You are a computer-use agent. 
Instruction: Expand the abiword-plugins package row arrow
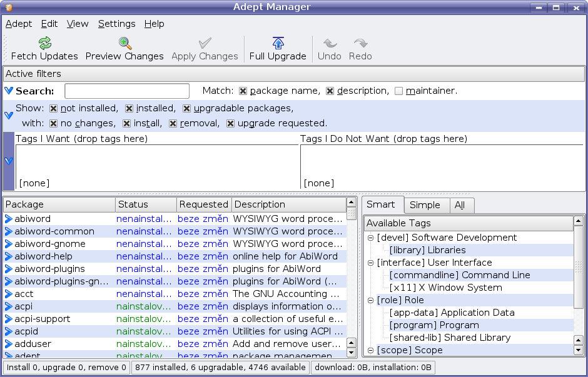8,269
